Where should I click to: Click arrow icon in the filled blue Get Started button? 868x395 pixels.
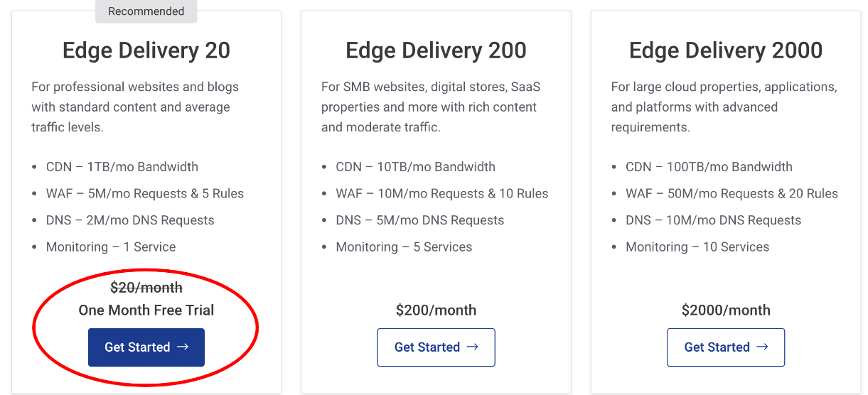tap(183, 347)
